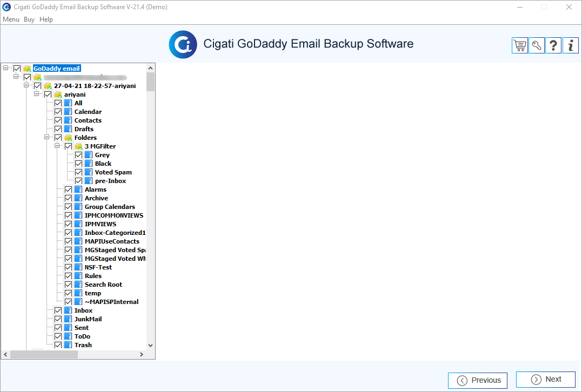Uncheck the temp folder checkbox
The height and width of the screenshot is (392, 582).
point(68,293)
